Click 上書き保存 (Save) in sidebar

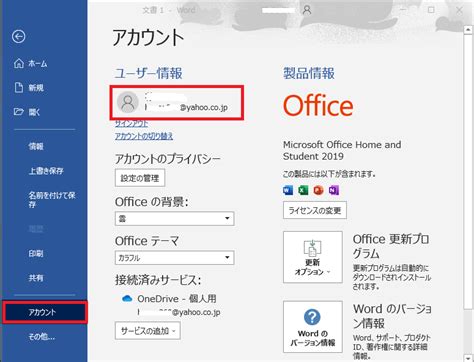pos(46,171)
